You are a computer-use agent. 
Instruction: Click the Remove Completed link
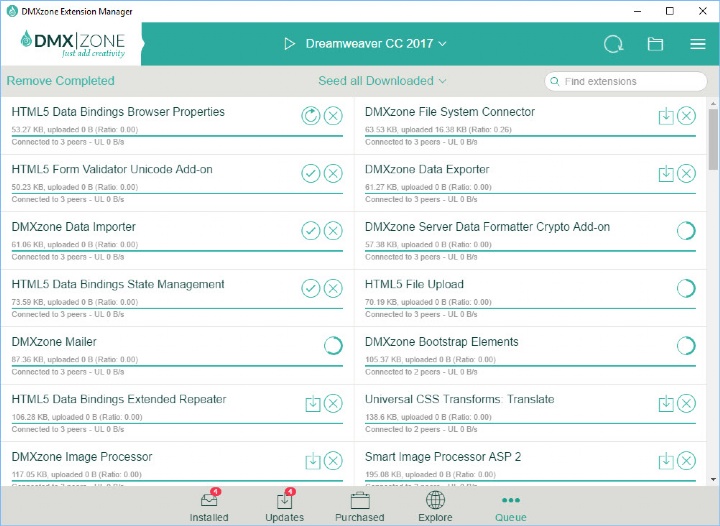pyautogui.click(x=61, y=81)
